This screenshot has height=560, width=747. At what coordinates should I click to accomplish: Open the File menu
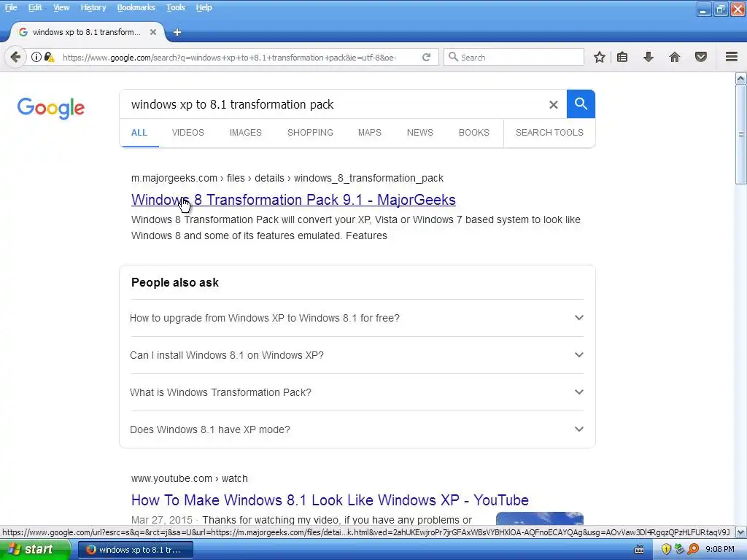coord(10,7)
